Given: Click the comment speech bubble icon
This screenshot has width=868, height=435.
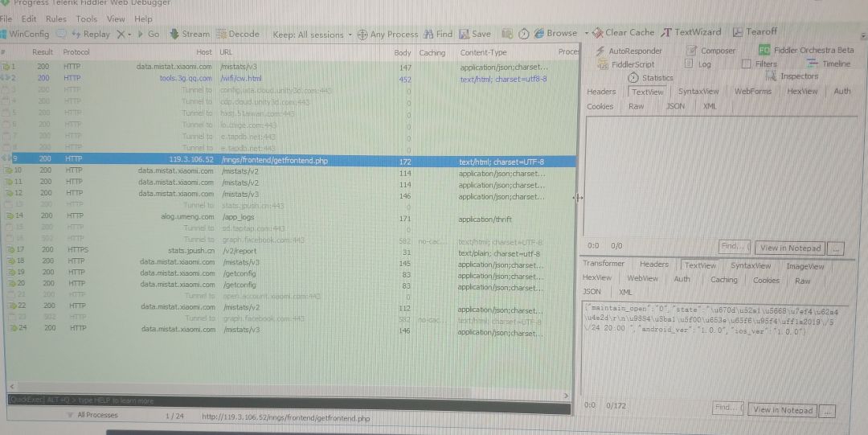Looking at the screenshot, I should (x=61, y=34).
